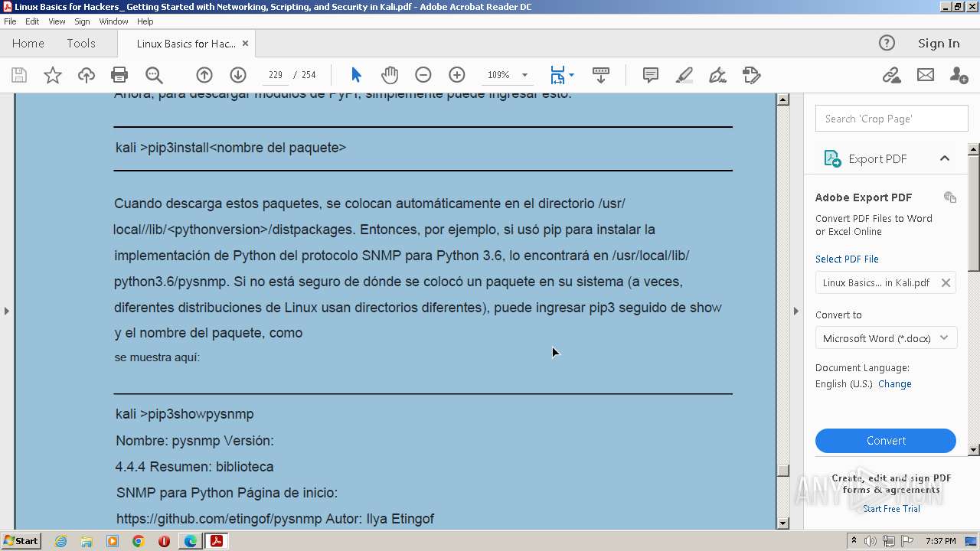The width and height of the screenshot is (980, 551).
Task: Open the Window menu
Action: pyautogui.click(x=113, y=21)
